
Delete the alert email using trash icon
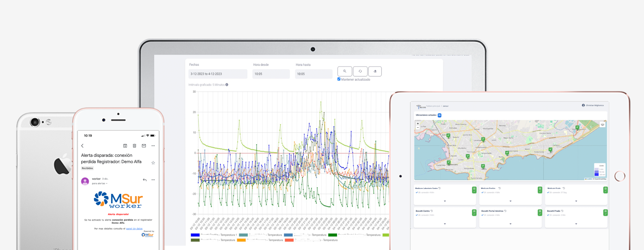pos(134,146)
